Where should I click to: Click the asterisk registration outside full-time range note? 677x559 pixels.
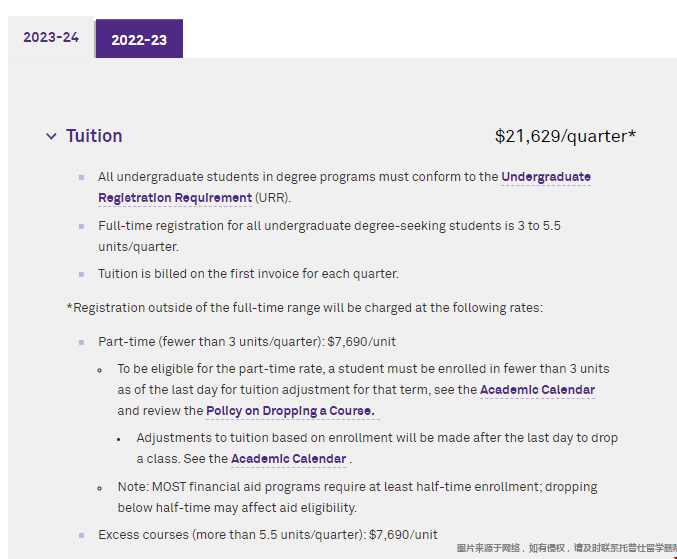[304, 308]
